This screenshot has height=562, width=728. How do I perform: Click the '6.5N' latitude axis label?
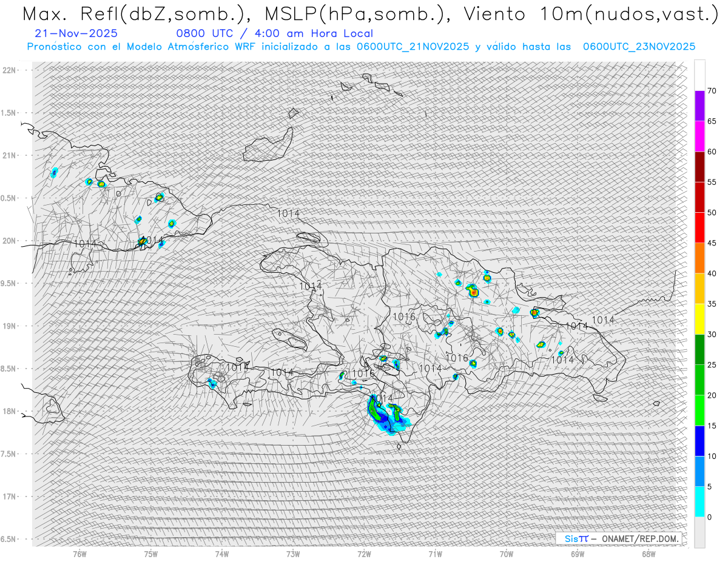[x=9, y=539]
